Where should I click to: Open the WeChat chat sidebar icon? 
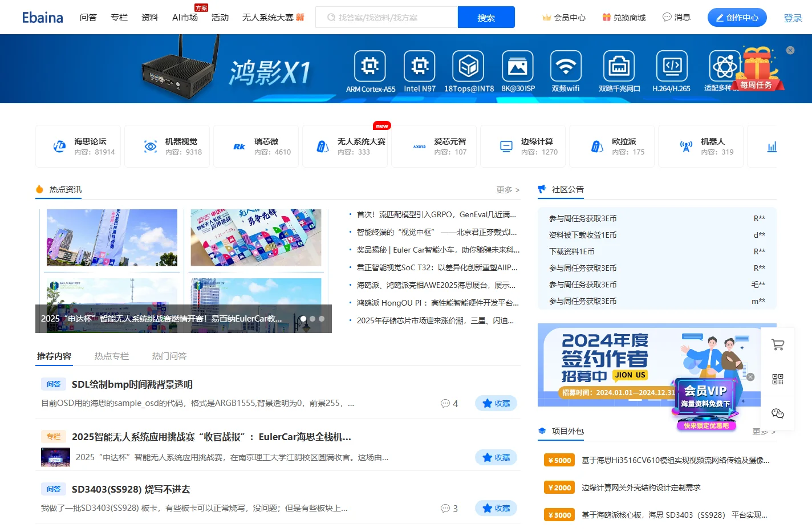[778, 413]
